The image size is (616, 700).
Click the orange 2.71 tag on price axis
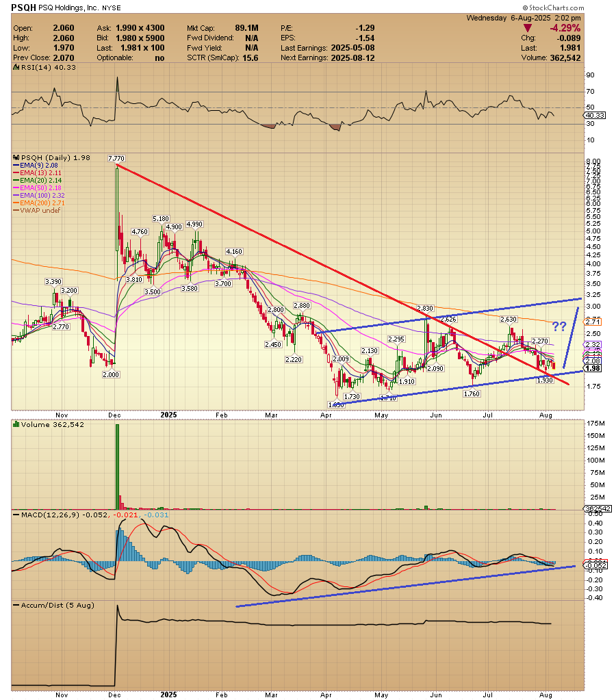click(593, 322)
